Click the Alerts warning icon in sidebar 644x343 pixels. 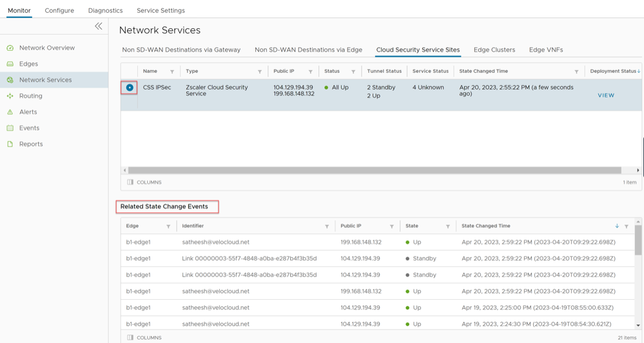tap(10, 112)
